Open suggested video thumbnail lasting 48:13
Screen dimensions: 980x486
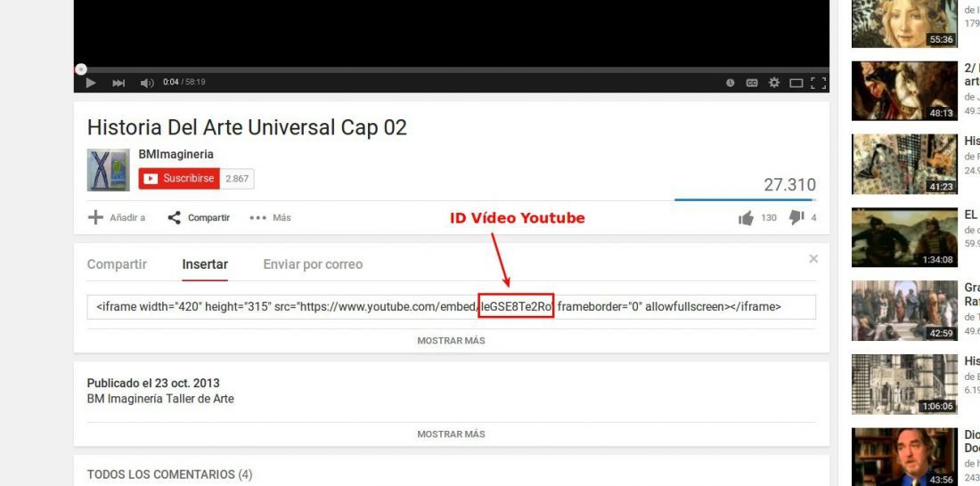click(x=904, y=91)
